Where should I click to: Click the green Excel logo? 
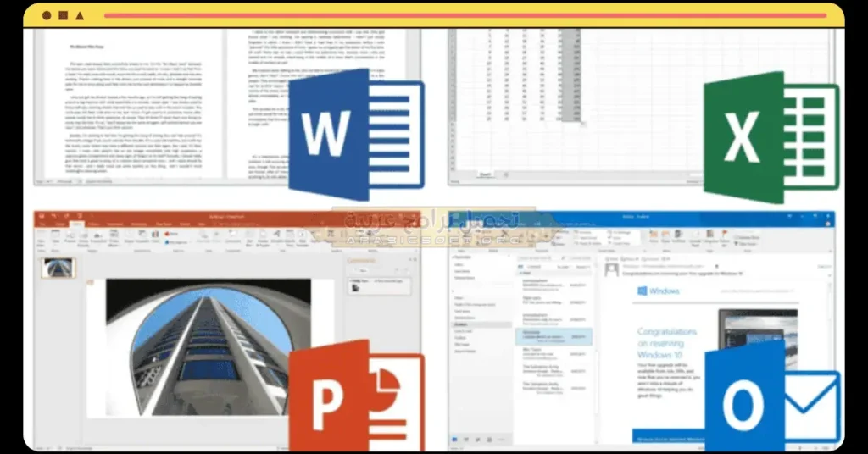(770, 136)
